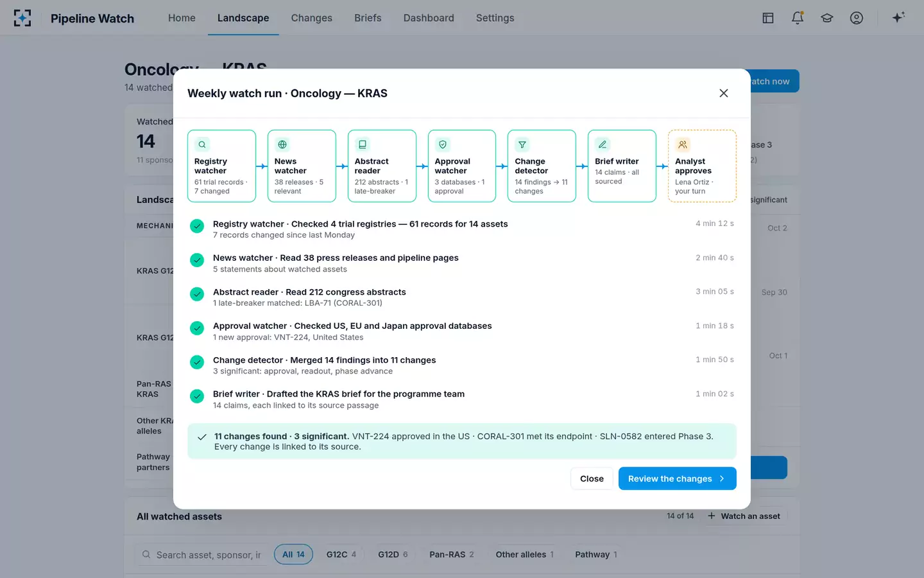Viewport: 924px width, 578px height.
Task: Filter assets by Other alleles chip
Action: [524, 554]
